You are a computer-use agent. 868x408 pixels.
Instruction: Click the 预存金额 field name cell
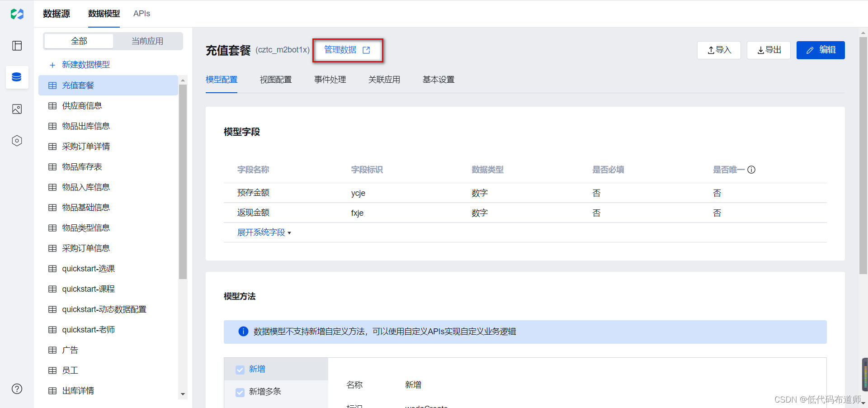pos(253,193)
